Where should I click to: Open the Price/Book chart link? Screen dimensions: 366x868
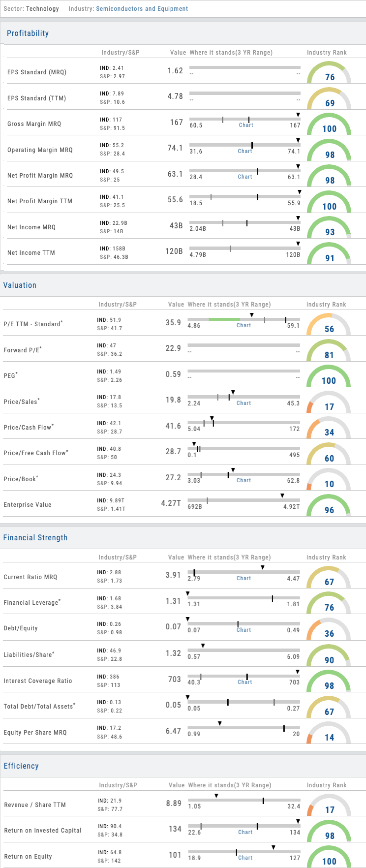pos(244,481)
